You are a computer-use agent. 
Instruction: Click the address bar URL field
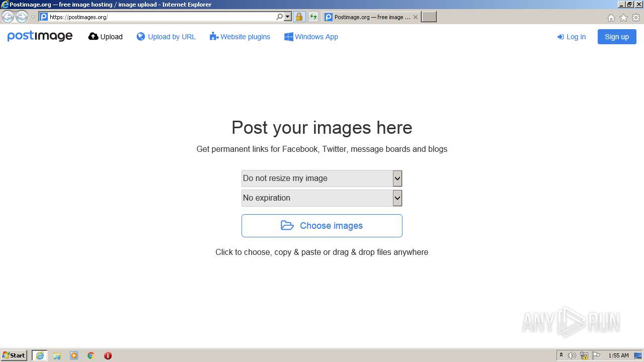[161, 17]
